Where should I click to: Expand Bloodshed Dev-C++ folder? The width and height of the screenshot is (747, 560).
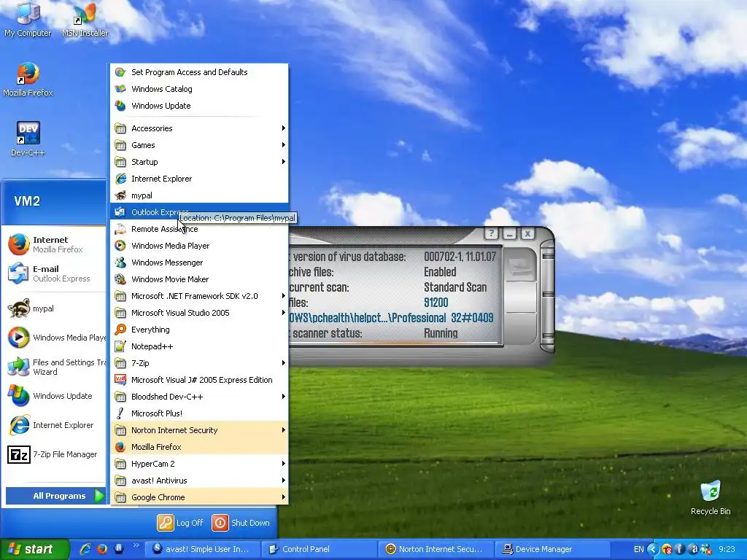pos(199,397)
